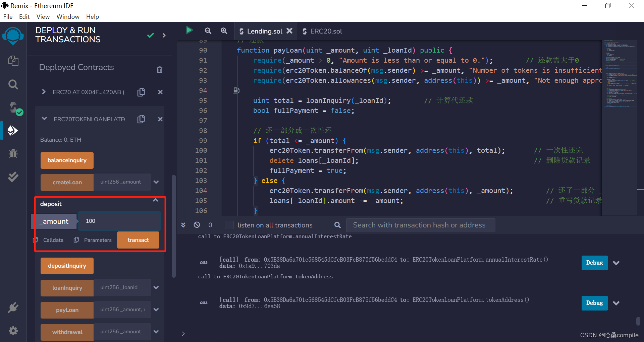This screenshot has height=342, width=644.
Task: Open the File menu
Action: pyautogui.click(x=8, y=17)
